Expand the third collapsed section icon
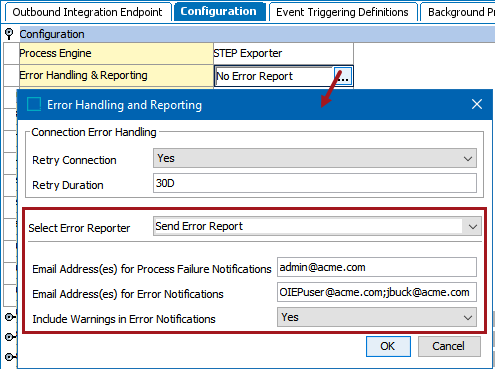 (10, 357)
